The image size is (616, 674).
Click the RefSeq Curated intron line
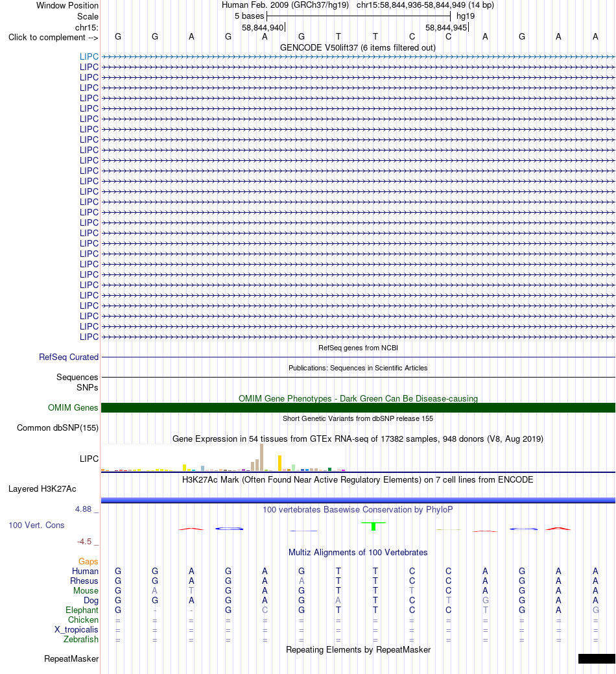click(359, 357)
